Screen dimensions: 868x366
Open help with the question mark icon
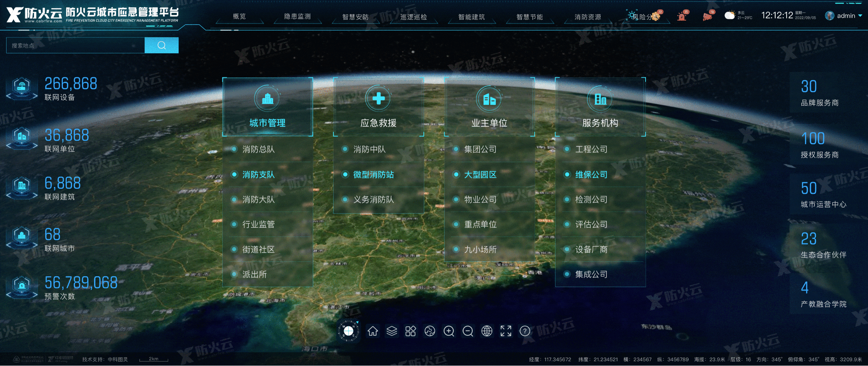525,331
